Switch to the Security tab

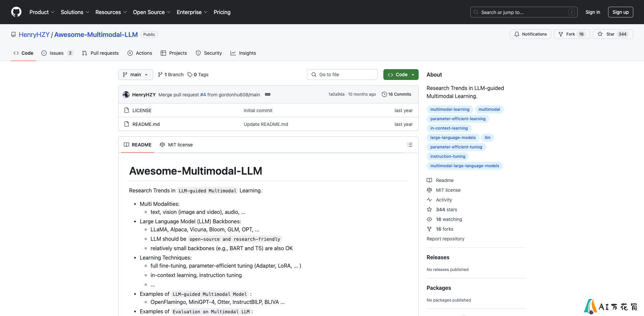(x=209, y=53)
